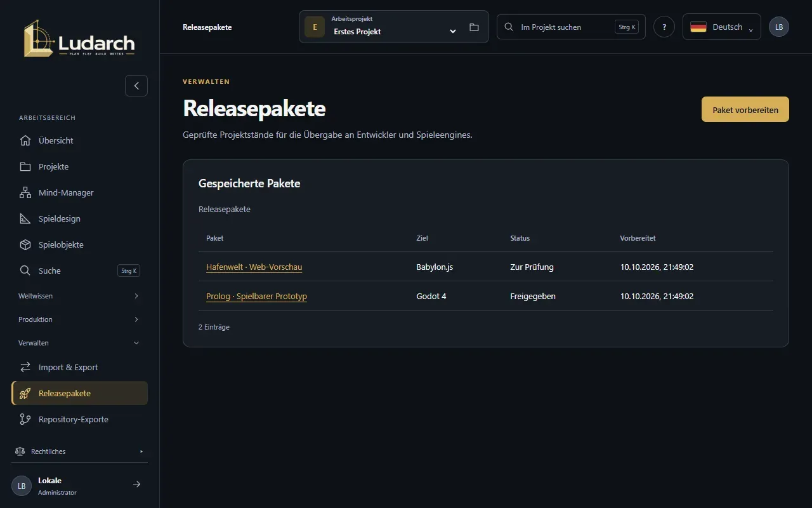Click the Paket vorbereiten button
The width and height of the screenshot is (812, 508).
click(745, 109)
